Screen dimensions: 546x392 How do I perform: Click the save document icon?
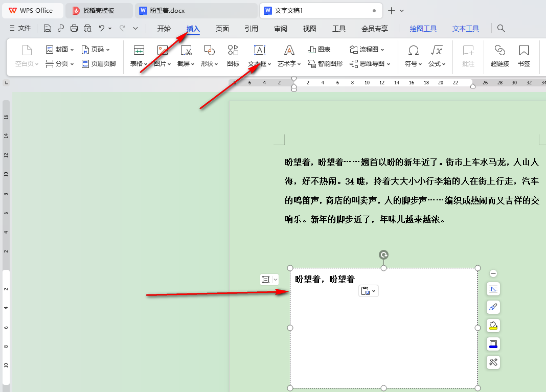pos(48,28)
